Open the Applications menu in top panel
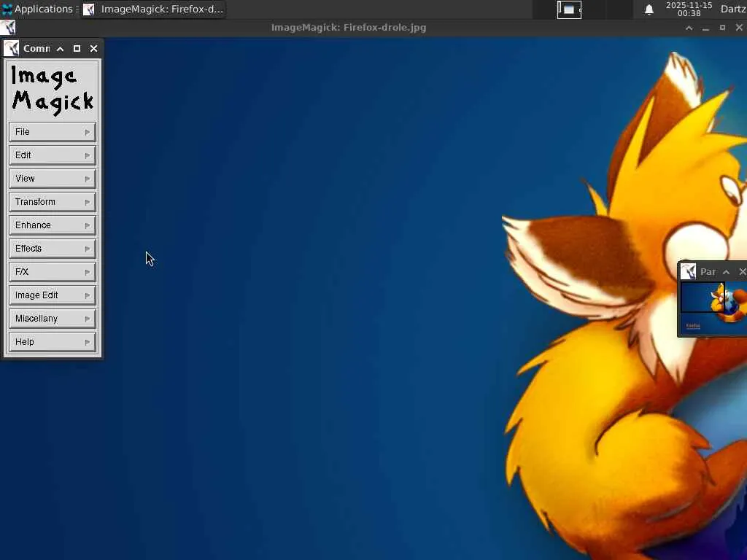 (39, 9)
